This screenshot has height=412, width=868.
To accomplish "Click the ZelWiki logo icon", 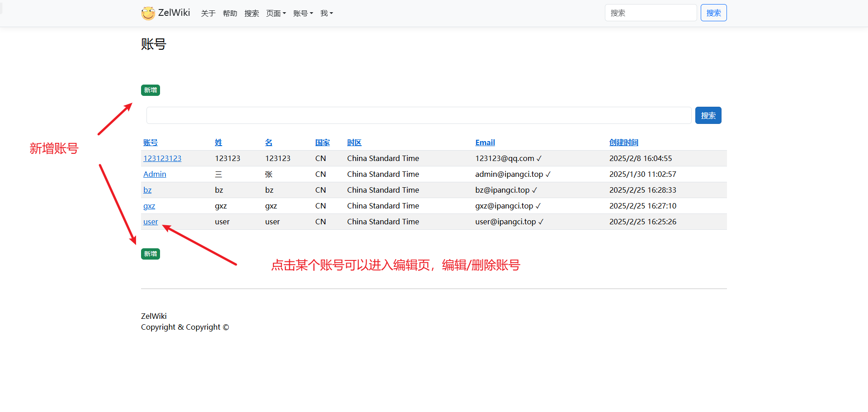I will (x=148, y=13).
